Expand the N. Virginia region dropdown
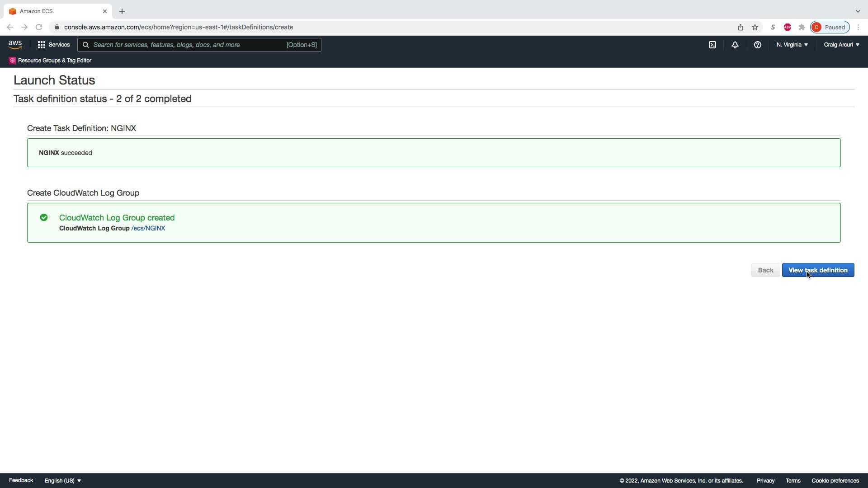This screenshot has width=868, height=488. (x=792, y=45)
